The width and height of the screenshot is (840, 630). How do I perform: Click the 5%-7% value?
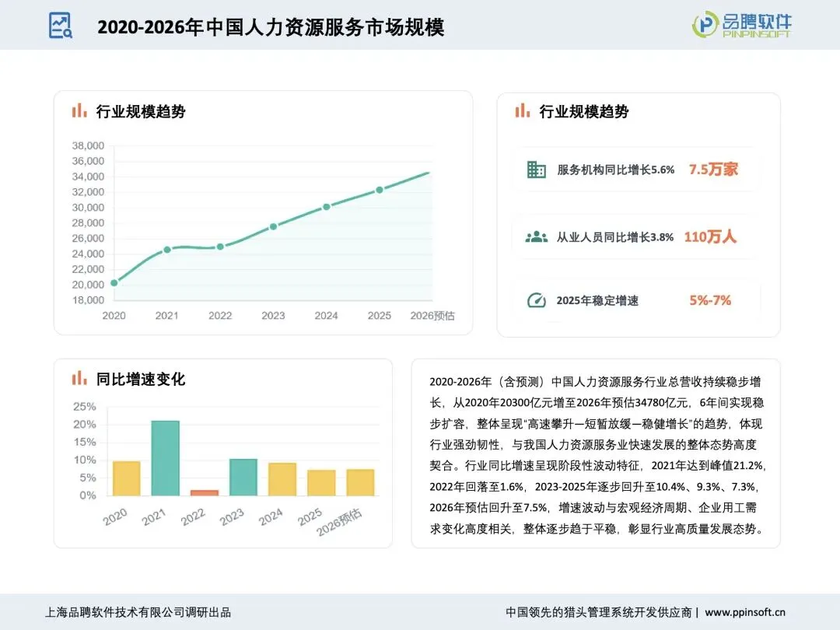pyautogui.click(x=710, y=300)
